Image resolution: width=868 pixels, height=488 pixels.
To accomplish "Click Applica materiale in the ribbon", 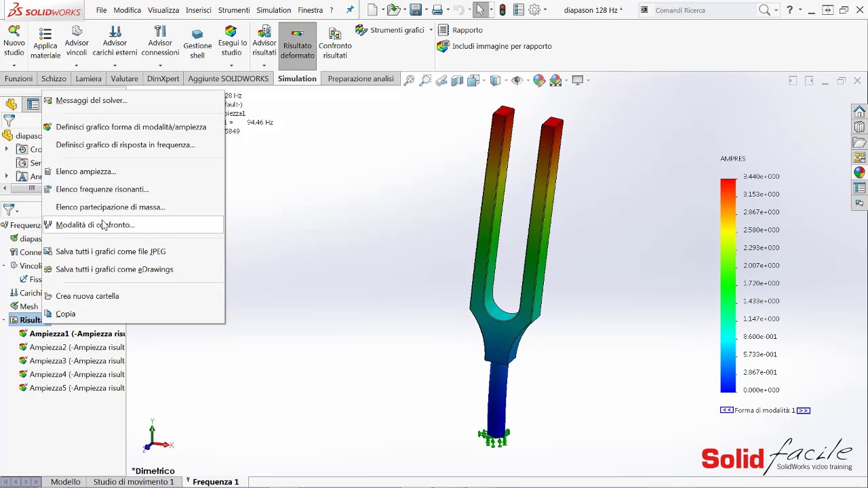I will coord(45,44).
